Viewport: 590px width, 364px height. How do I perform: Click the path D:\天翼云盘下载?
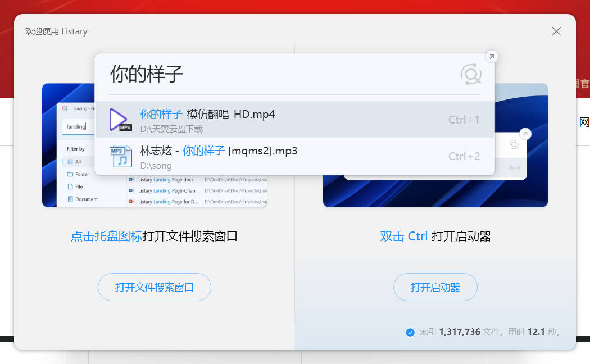coord(171,129)
